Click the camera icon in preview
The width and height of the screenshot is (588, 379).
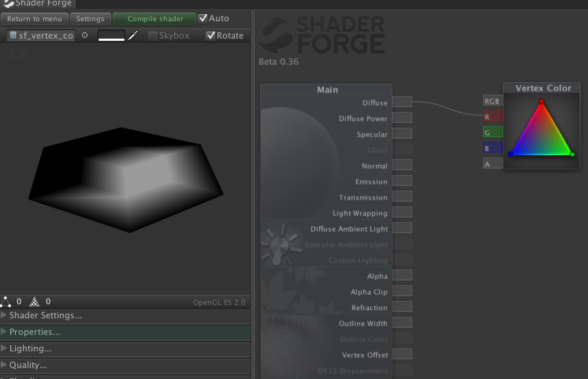[x=17, y=54]
